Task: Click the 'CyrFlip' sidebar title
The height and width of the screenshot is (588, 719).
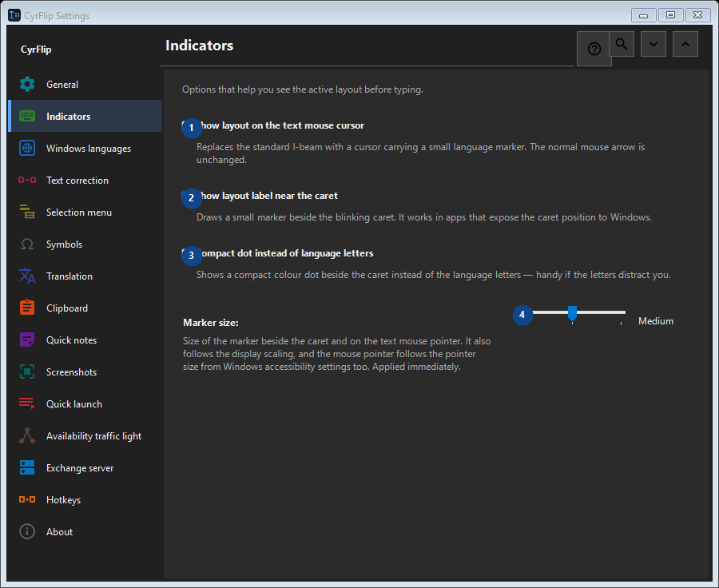Action: pos(36,50)
